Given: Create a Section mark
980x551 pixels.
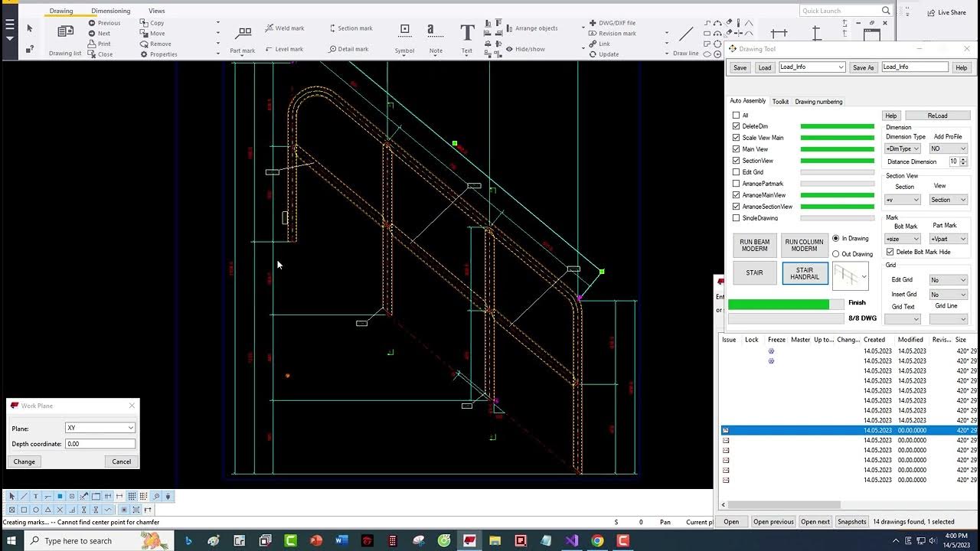Looking at the screenshot, I should point(351,28).
